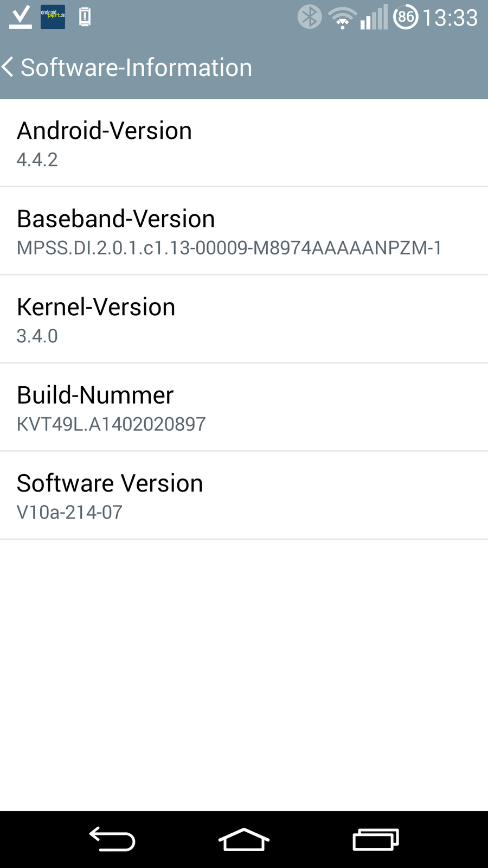Select the Android-Version entry
The height and width of the screenshot is (868, 488).
pyautogui.click(x=244, y=143)
